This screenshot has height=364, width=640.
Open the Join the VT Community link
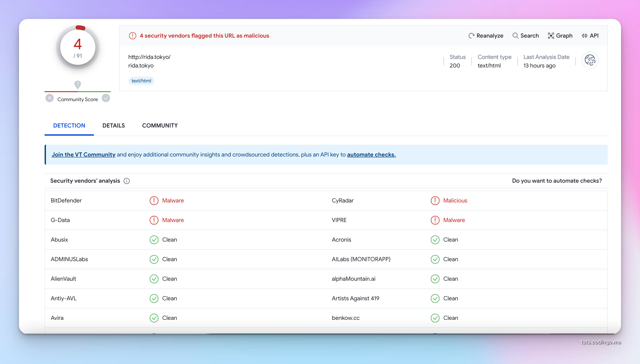click(84, 155)
